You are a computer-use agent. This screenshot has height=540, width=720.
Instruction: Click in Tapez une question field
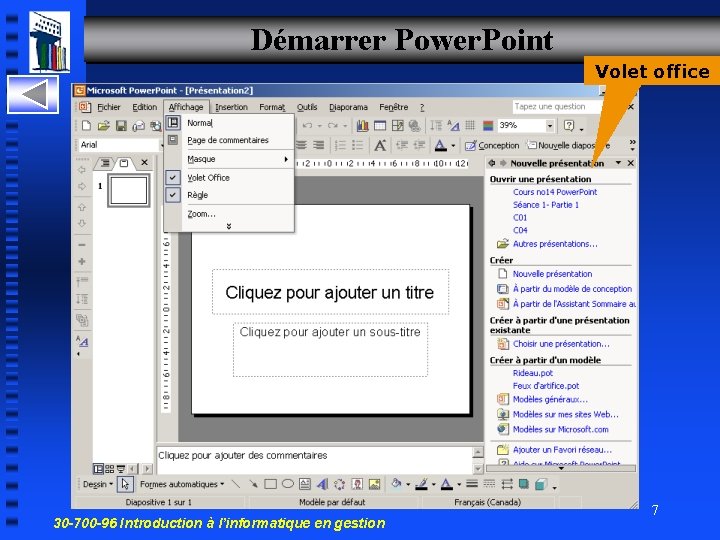(x=557, y=107)
